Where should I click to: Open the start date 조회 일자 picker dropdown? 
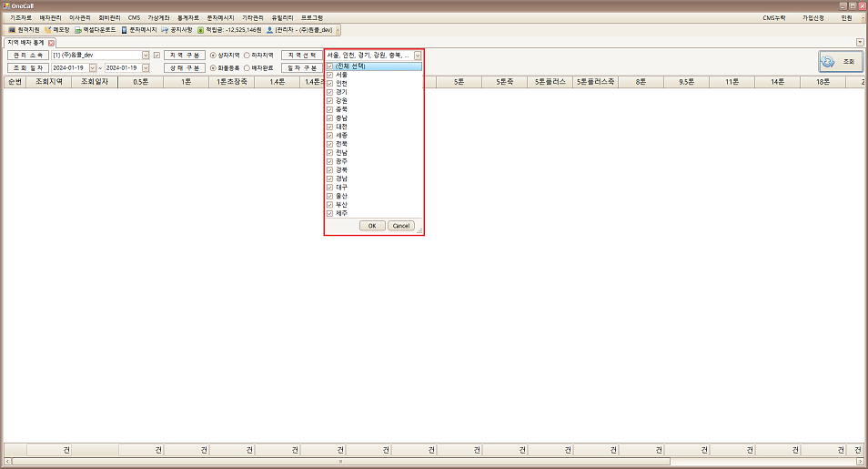(x=93, y=67)
